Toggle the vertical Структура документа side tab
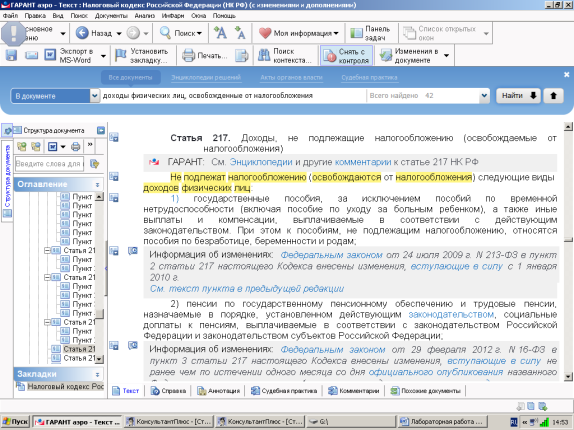The height and width of the screenshot is (430, 574). coord(7,181)
